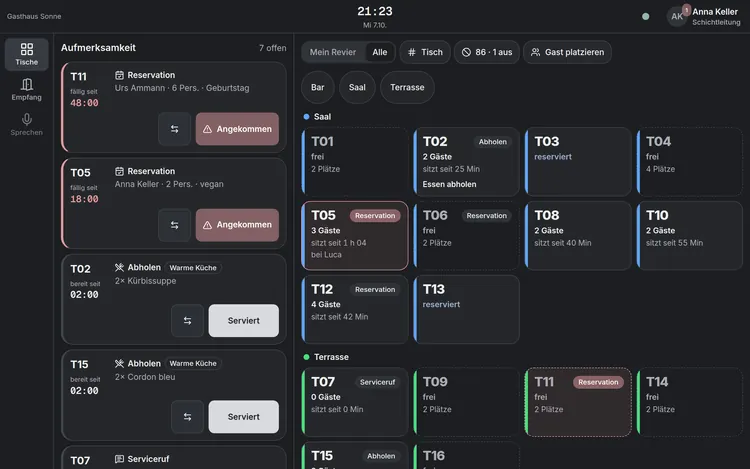Open table T06 tile
The image size is (750, 469).
tap(466, 236)
